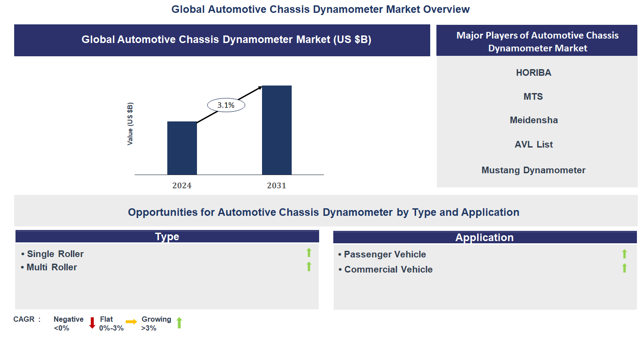This screenshot has width=644, height=339.
Task: Click the Major Players header banner
Action: tap(537, 41)
